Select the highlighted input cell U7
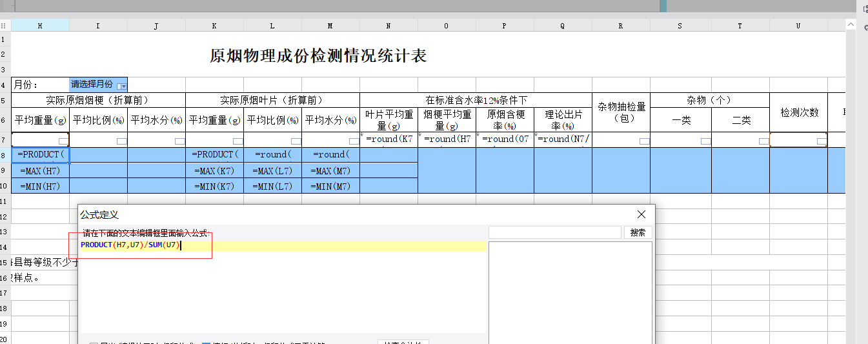This screenshot has width=868, height=344. coord(799,139)
